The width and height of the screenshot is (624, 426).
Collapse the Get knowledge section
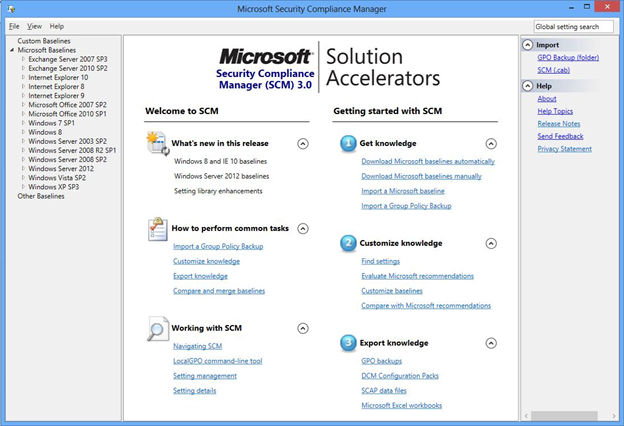pos(491,144)
